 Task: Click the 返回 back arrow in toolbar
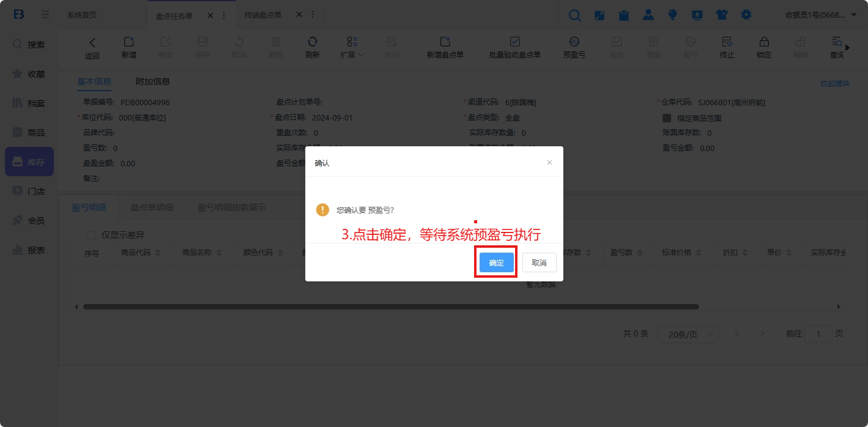92,42
